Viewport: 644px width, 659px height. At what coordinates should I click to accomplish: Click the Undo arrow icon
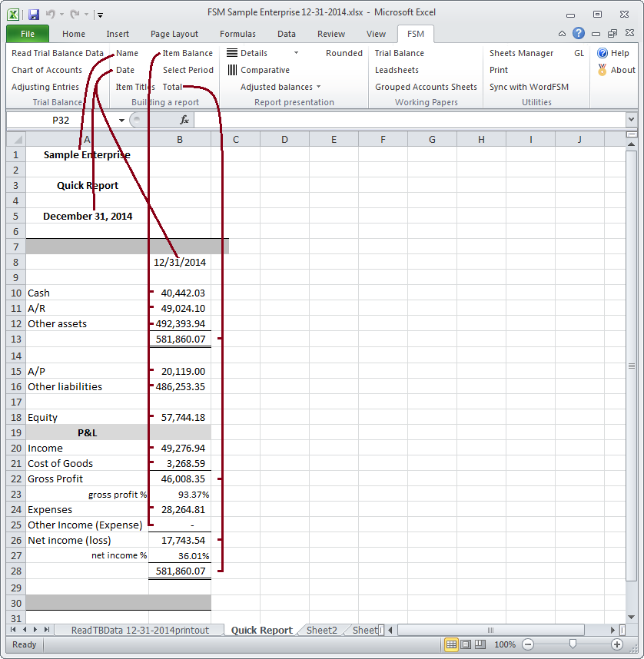coord(49,14)
